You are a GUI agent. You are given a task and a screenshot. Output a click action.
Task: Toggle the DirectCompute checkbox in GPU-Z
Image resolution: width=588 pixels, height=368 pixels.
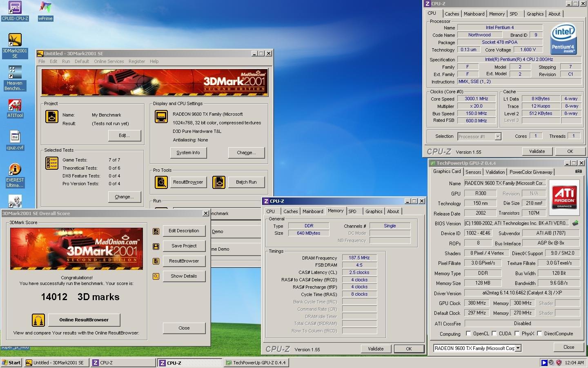tap(539, 334)
